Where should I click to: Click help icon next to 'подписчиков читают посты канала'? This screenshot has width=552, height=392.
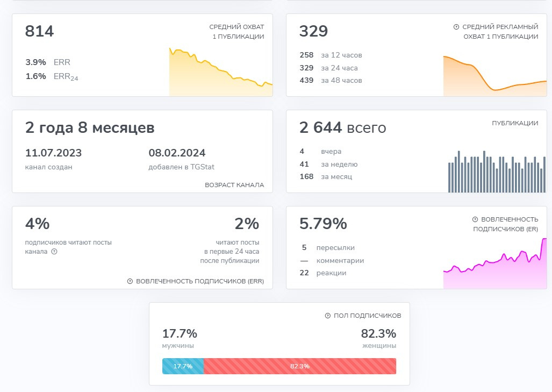tap(54, 252)
